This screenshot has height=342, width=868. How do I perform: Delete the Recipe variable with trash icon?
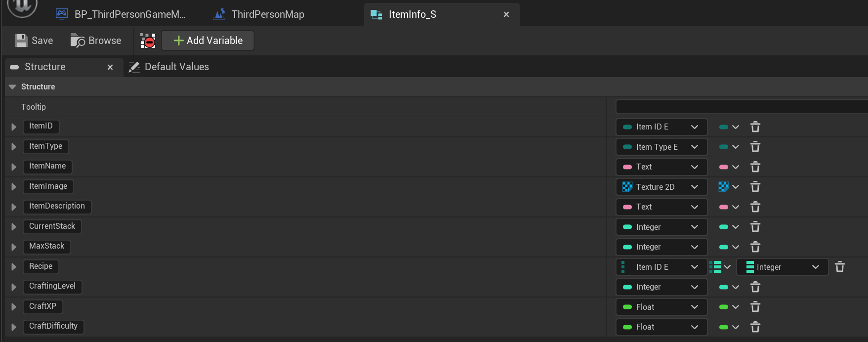[839, 267]
